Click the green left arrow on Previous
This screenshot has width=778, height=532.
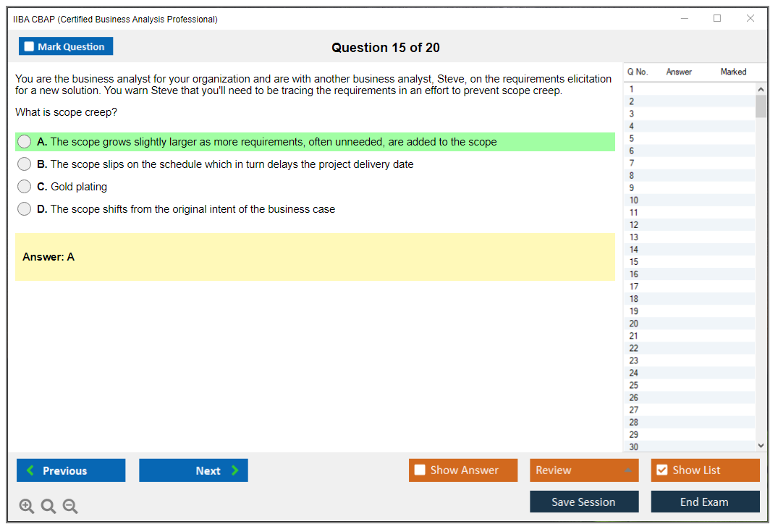(x=30, y=470)
